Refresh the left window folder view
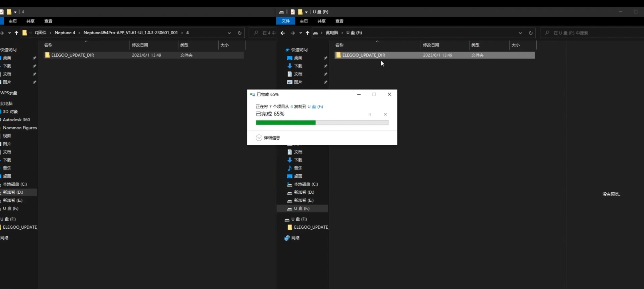This screenshot has width=644, height=289. (239, 33)
